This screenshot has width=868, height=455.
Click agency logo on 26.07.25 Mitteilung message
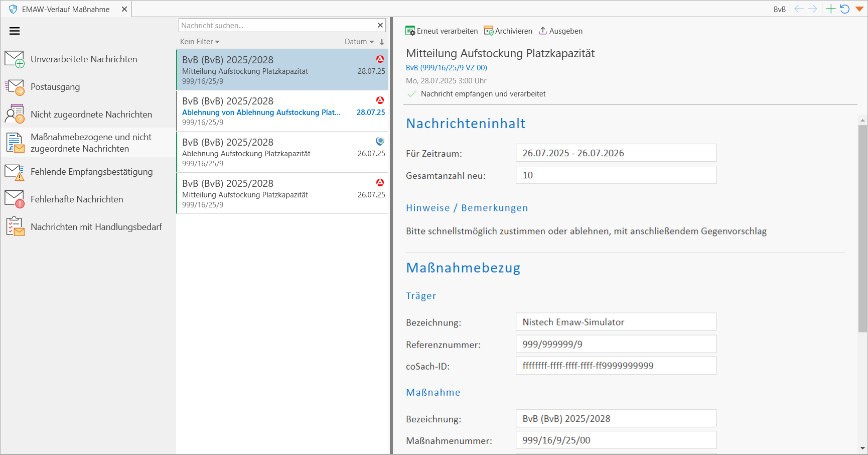click(x=380, y=183)
